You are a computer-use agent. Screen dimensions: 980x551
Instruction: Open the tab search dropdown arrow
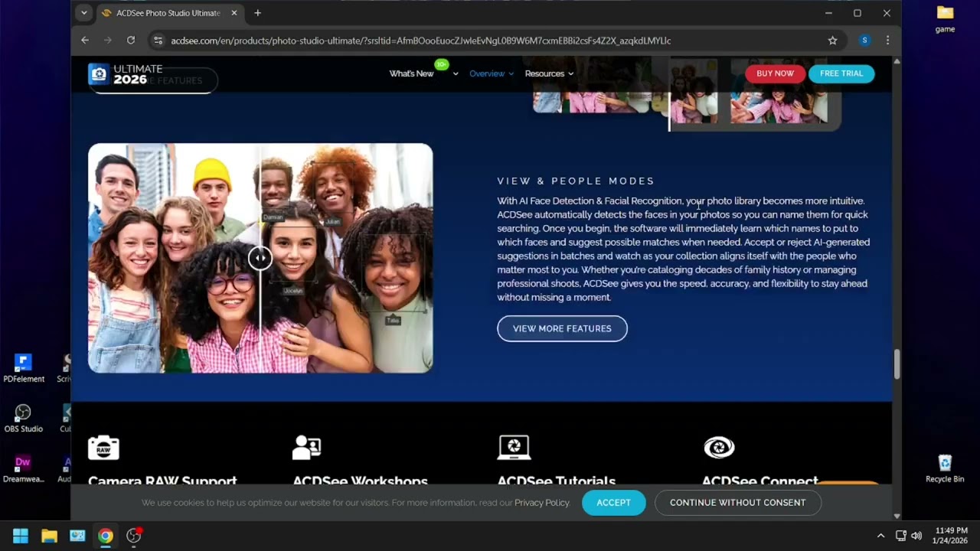(83, 13)
